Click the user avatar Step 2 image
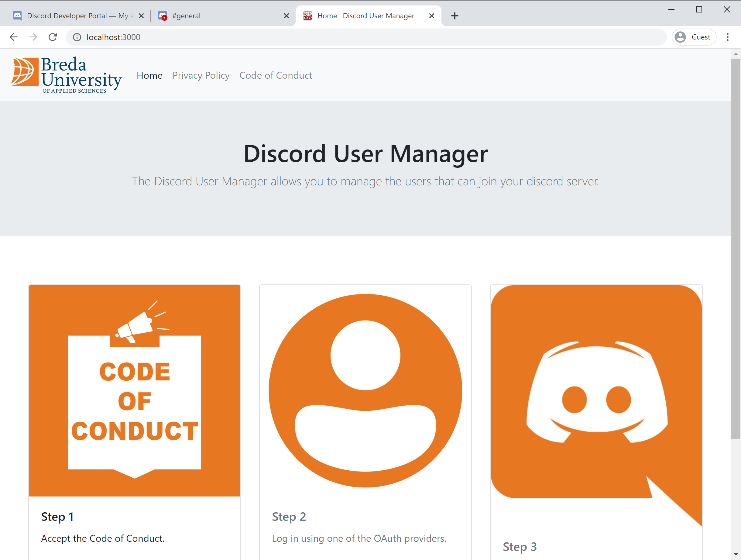The width and height of the screenshot is (741, 560). coord(365,390)
